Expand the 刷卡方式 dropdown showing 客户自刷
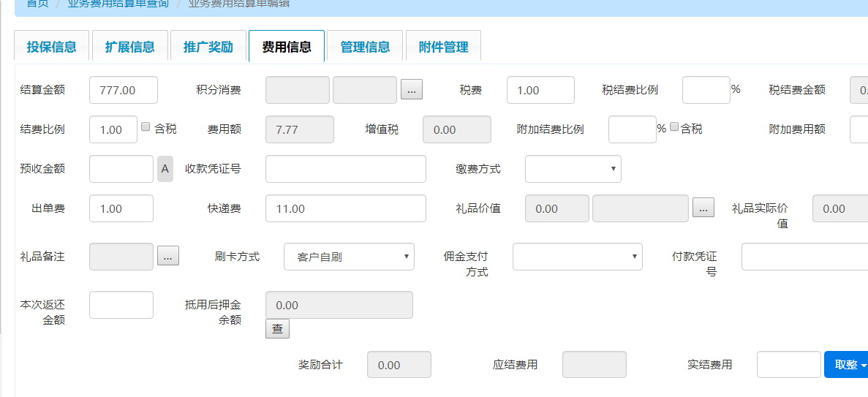The height and width of the screenshot is (397, 868). click(x=349, y=257)
